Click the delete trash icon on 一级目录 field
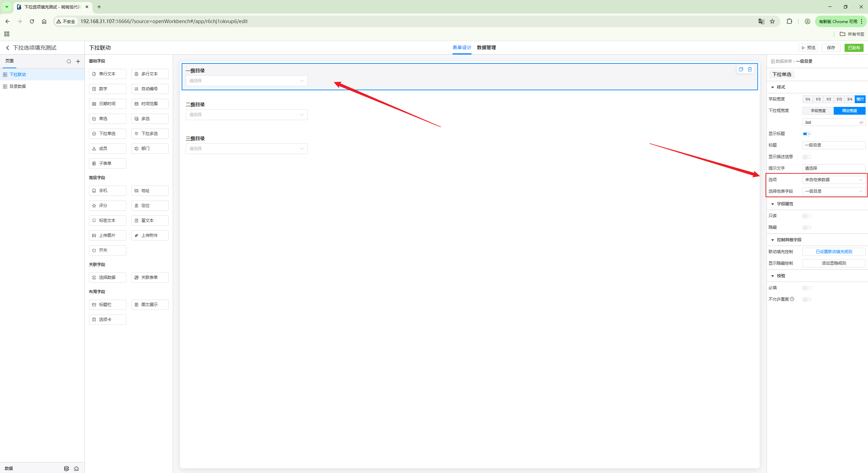868x473 pixels. click(x=750, y=69)
